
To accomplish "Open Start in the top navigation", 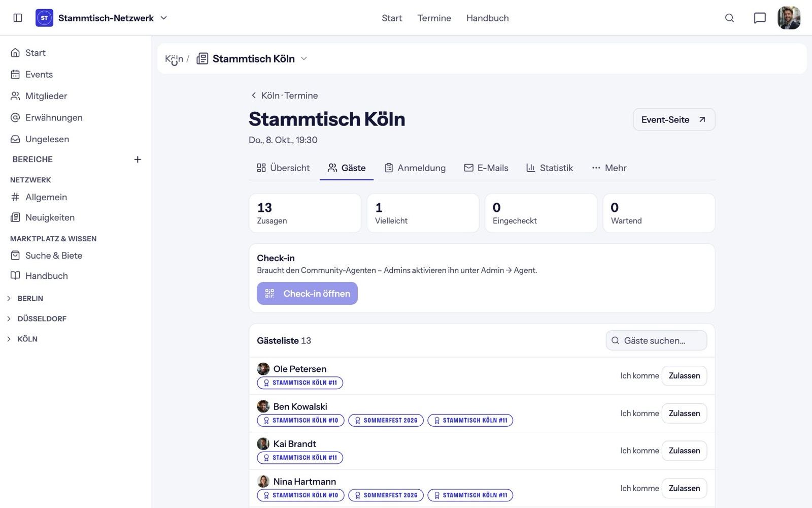I will [x=392, y=18].
